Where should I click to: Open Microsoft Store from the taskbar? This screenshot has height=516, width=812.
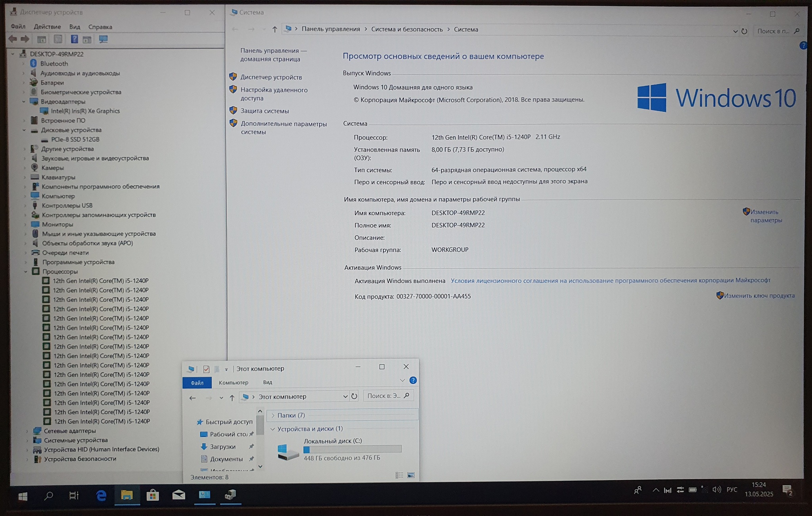[153, 495]
